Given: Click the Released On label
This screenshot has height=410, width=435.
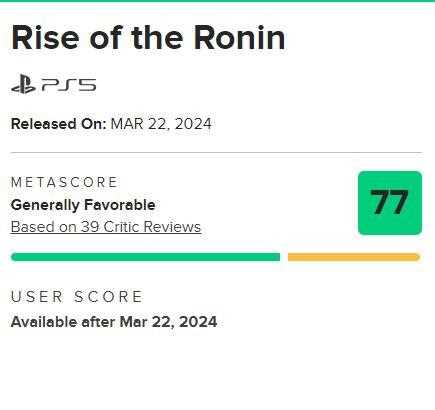Looking at the screenshot, I should pos(59,124).
